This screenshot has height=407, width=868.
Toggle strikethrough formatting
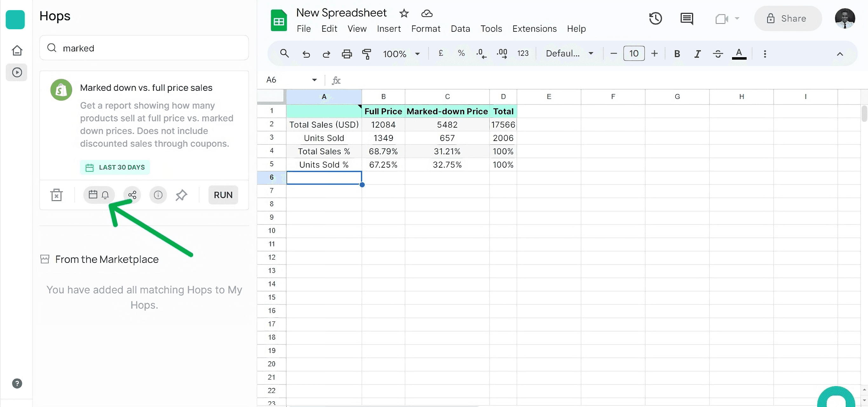click(718, 54)
